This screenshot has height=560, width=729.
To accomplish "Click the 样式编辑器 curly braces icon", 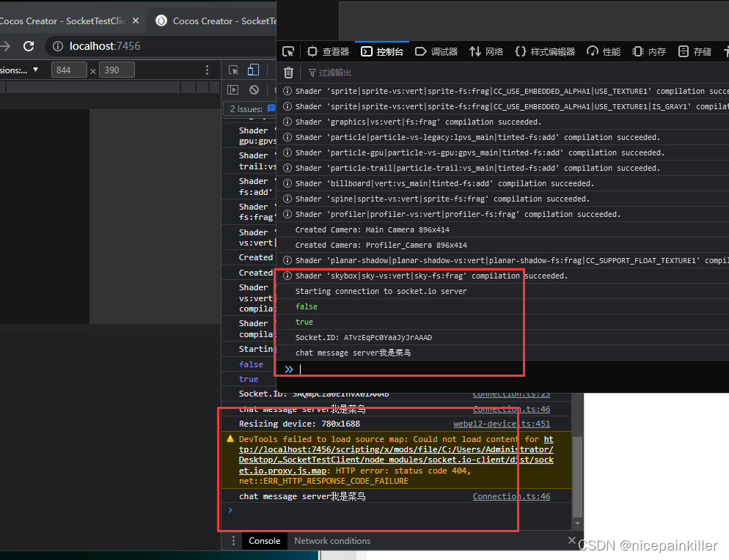I will pyautogui.click(x=519, y=51).
